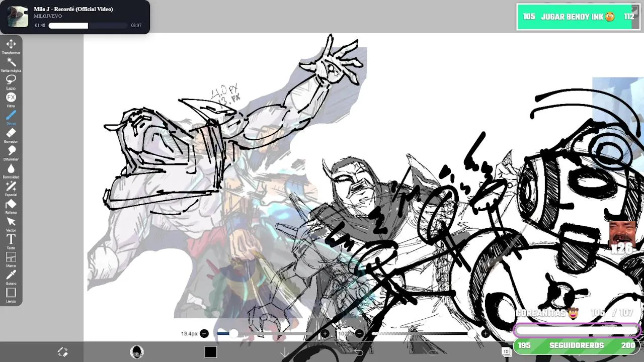Screen dimensions: 644x362
Task: Click the MILOJVEVO artist name
Action: 48,16
